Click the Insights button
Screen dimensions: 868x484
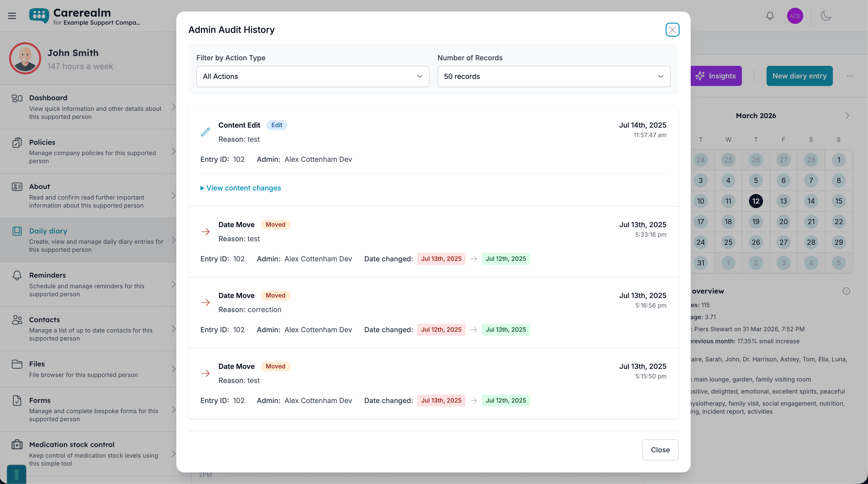click(x=716, y=76)
